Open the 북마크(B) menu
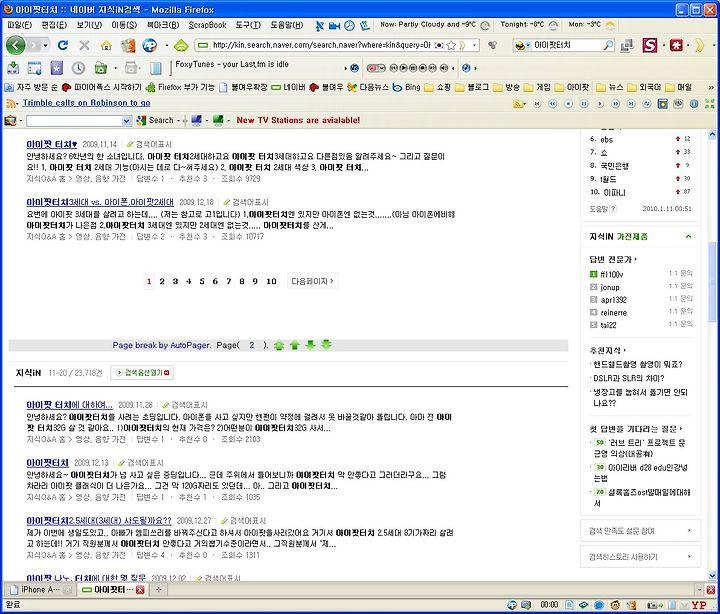The image size is (720, 614). pyautogui.click(x=163, y=25)
